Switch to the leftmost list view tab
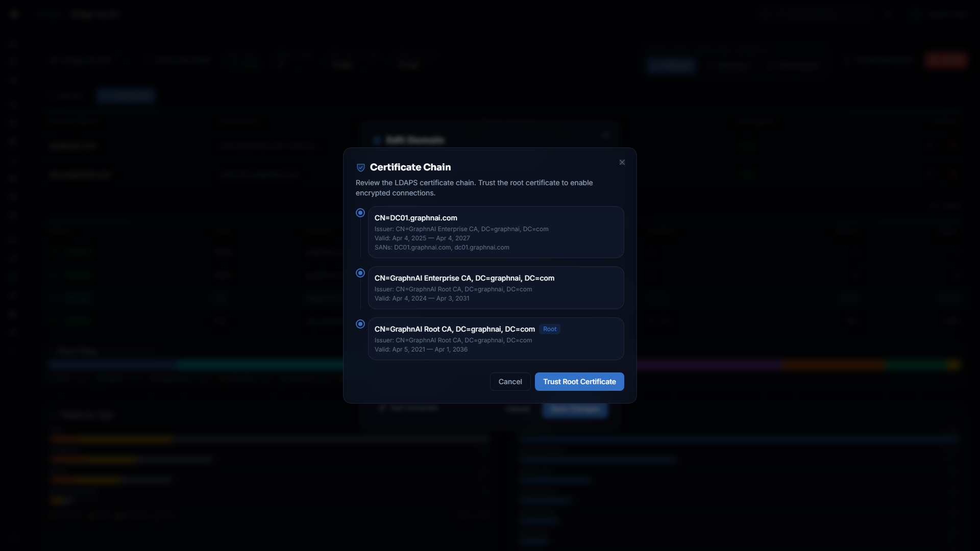 tap(66, 95)
